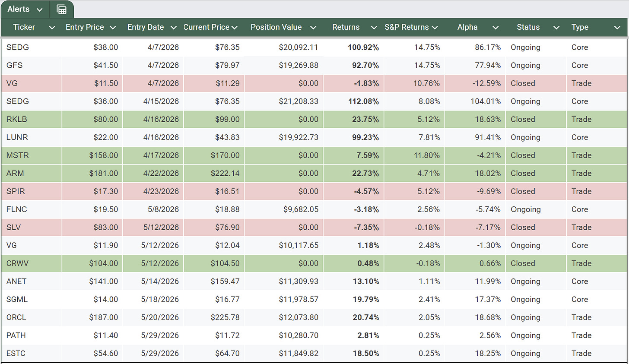Viewport: 629px width, 364px height.
Task: Select the Alerts tab
Action: tap(25, 9)
